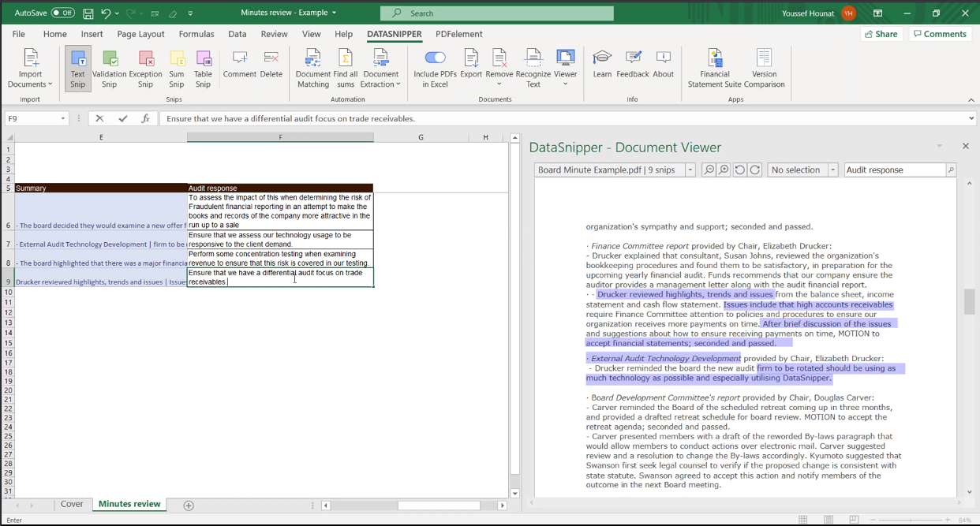Run Document Matching
The image size is (980, 526).
coord(313,69)
